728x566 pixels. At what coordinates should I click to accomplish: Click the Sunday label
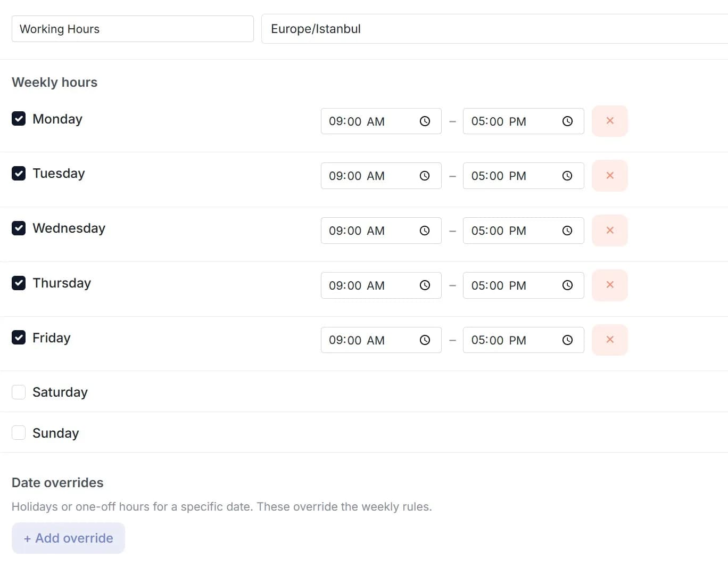tap(56, 433)
